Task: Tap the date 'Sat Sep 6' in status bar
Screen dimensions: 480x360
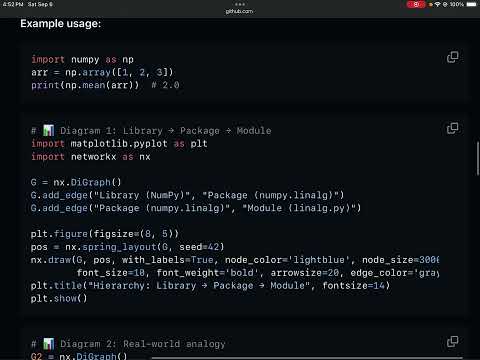Action: tap(40, 4)
